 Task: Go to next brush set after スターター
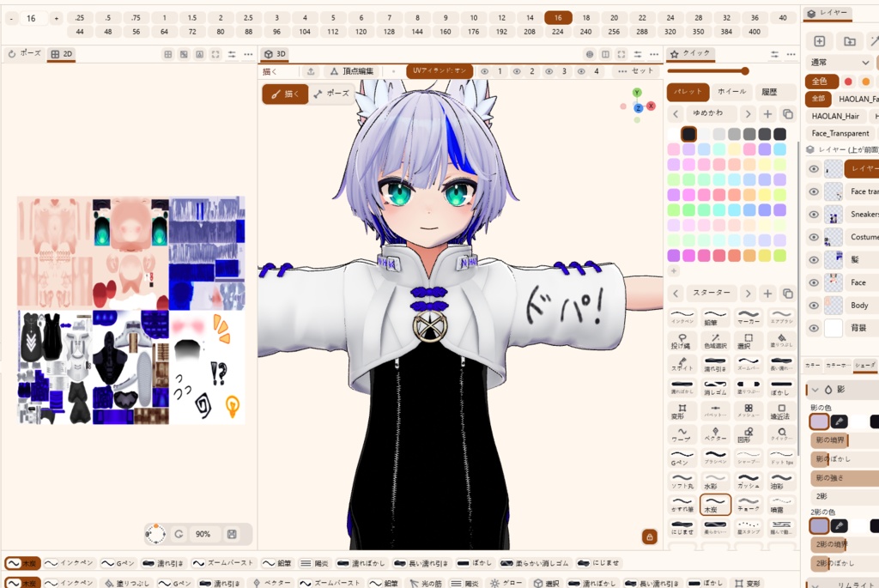point(748,294)
